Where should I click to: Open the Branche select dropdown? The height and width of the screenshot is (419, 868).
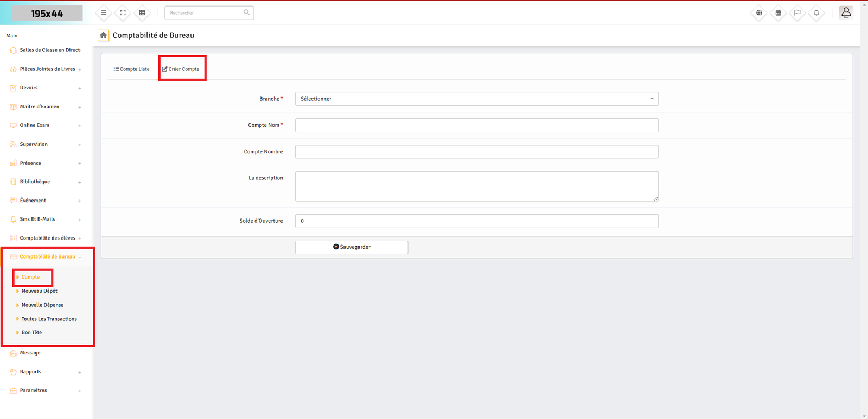(476, 99)
